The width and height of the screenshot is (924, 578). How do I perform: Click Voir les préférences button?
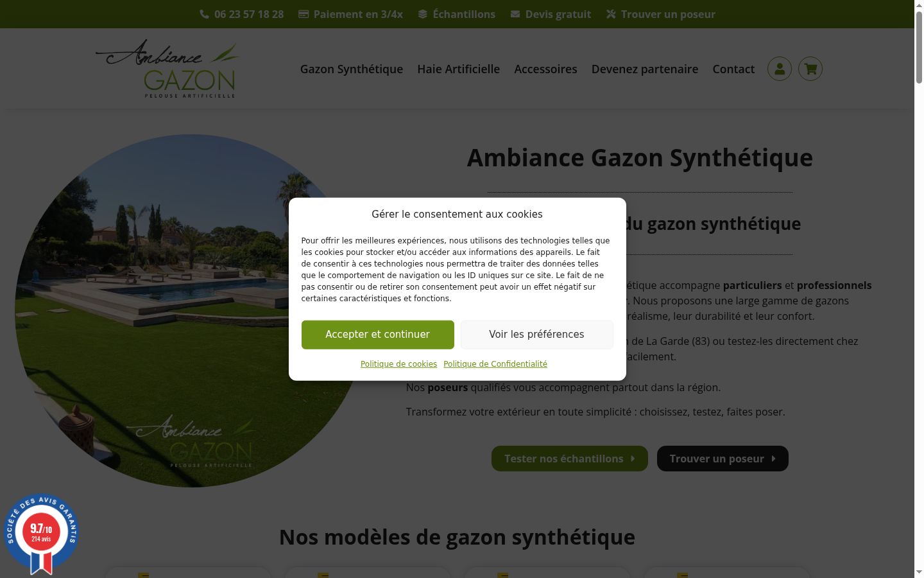tap(537, 335)
